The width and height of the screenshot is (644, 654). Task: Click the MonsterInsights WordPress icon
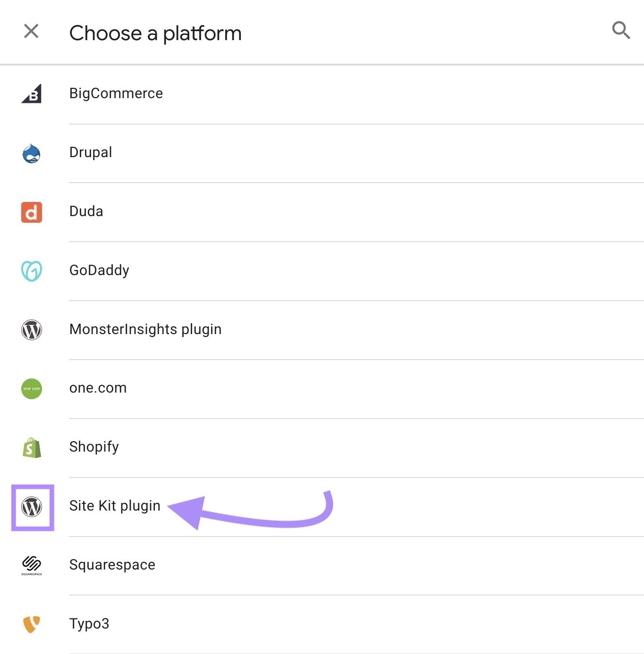click(x=31, y=330)
